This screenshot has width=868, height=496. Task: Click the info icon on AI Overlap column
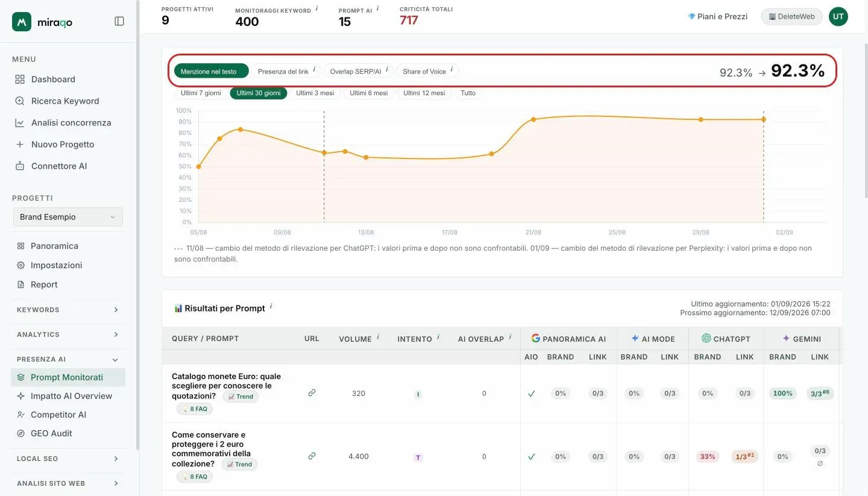point(510,337)
